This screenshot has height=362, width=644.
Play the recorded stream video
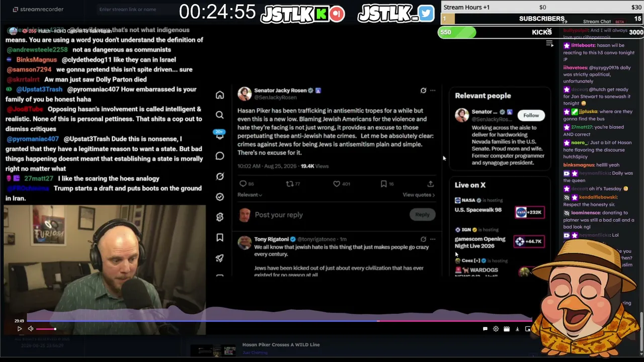20,329
